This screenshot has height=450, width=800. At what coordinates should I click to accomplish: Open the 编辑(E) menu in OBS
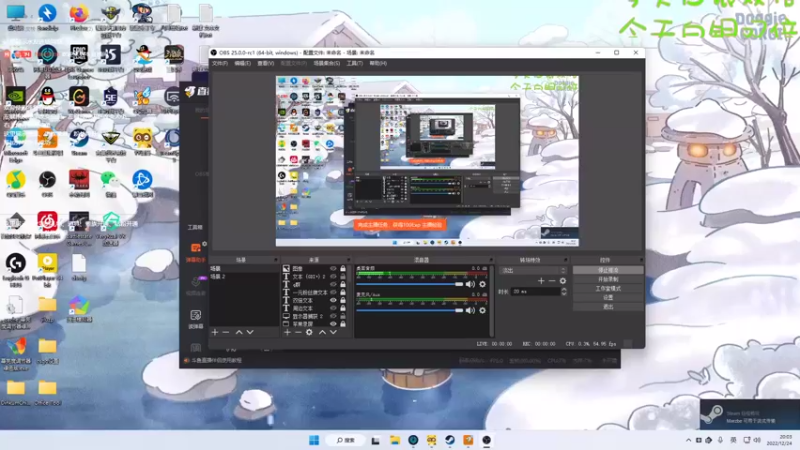pos(242,63)
